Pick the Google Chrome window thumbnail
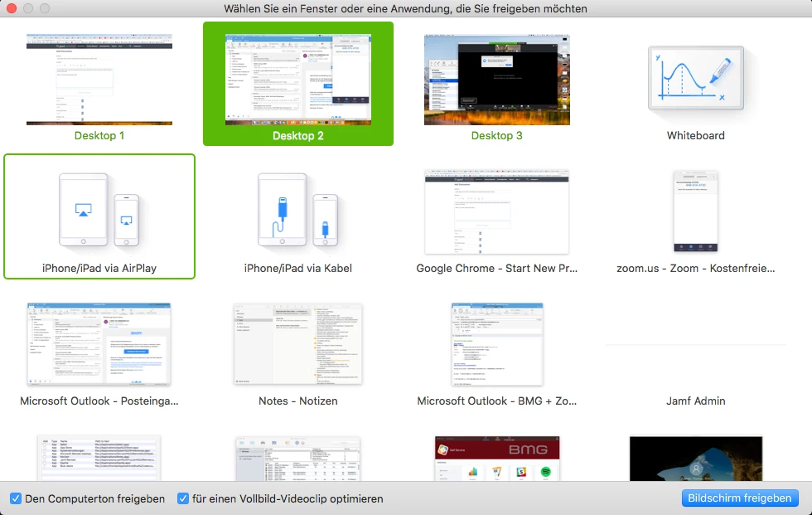Viewport: 812px width, 515px height. tap(496, 212)
